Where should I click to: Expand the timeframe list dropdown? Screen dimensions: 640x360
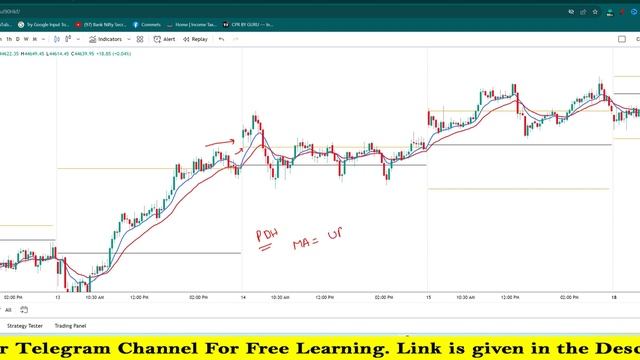tap(43, 39)
